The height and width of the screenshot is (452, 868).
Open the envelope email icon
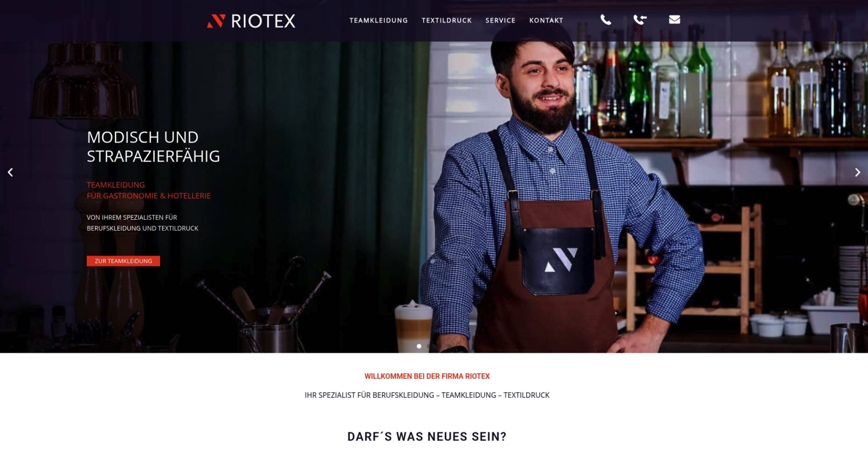[x=674, y=20]
